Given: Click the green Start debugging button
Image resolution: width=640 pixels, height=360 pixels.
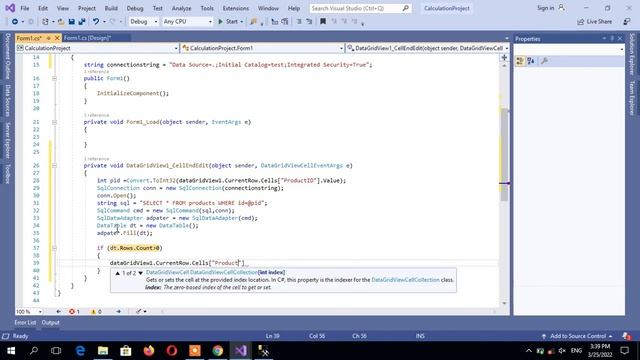Looking at the screenshot, I should [x=228, y=22].
